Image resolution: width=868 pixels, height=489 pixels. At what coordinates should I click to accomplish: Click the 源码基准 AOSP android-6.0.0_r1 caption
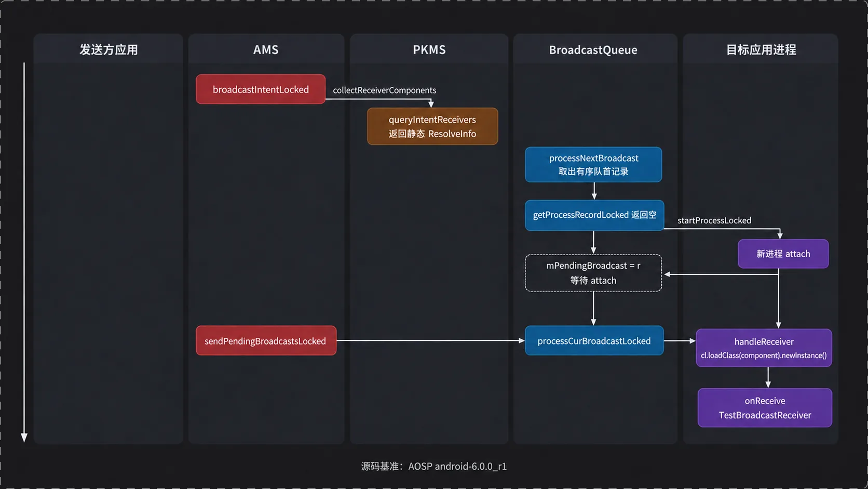pyautogui.click(x=434, y=466)
